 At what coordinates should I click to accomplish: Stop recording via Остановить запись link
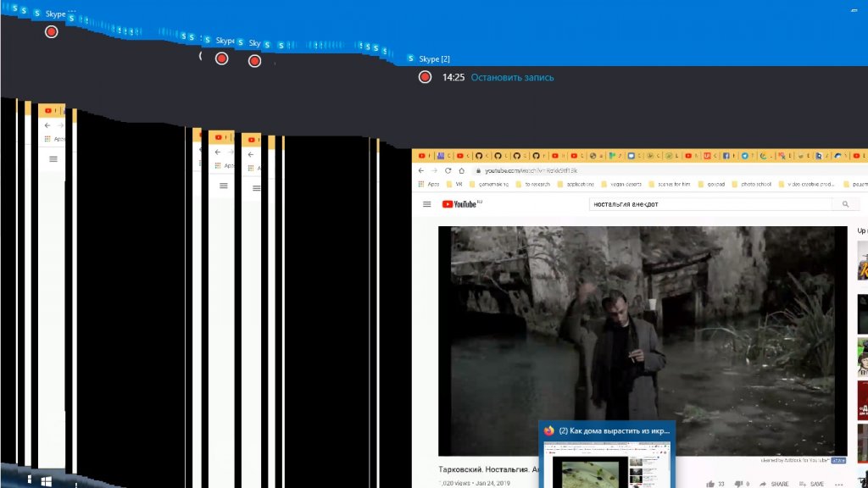[512, 77]
